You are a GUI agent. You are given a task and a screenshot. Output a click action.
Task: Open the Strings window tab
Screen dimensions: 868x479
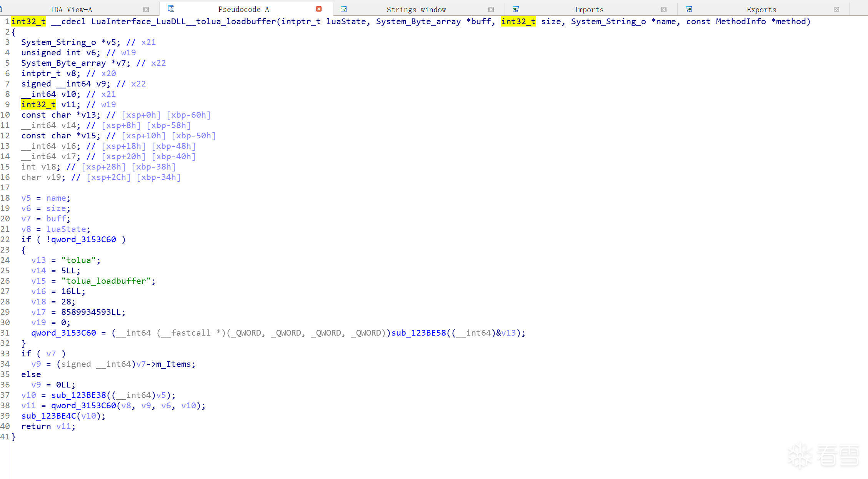[416, 10]
